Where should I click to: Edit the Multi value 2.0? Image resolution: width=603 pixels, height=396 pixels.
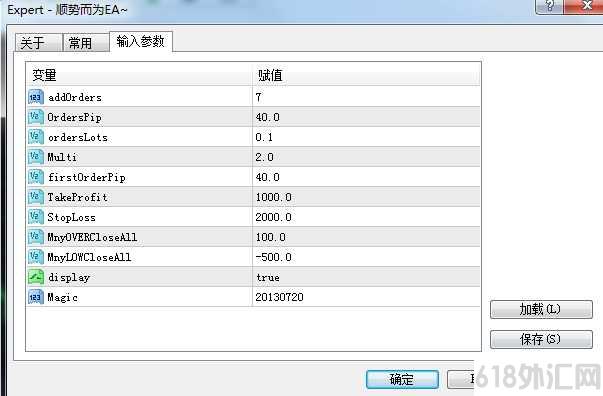point(366,157)
